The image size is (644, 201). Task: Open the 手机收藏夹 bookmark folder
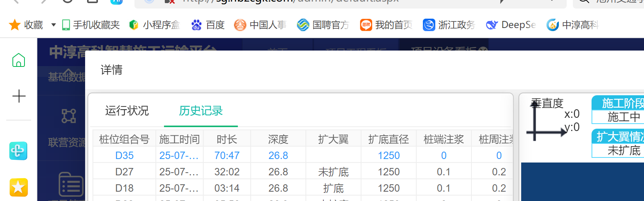pos(91,25)
